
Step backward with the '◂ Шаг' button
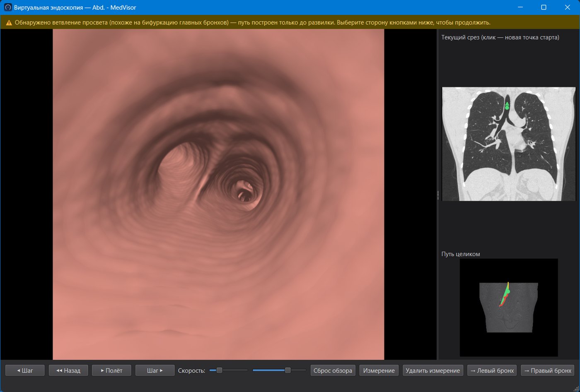(x=25, y=370)
